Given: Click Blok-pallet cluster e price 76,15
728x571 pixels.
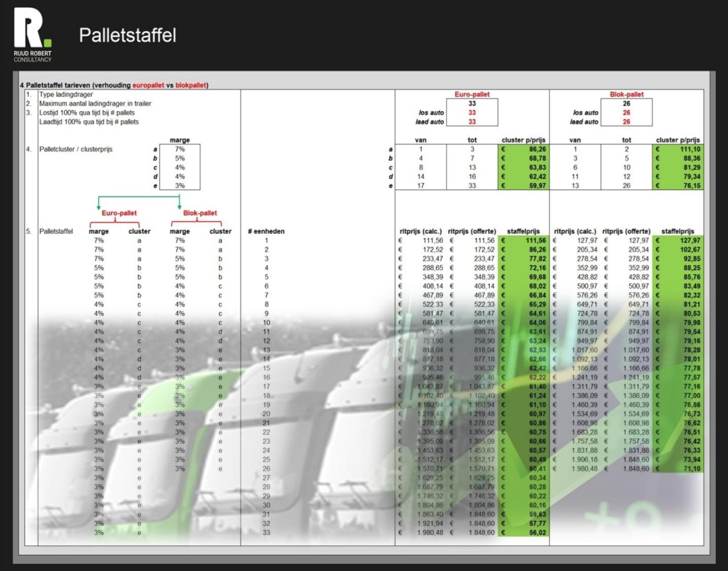Looking at the screenshot, I should [678, 186].
